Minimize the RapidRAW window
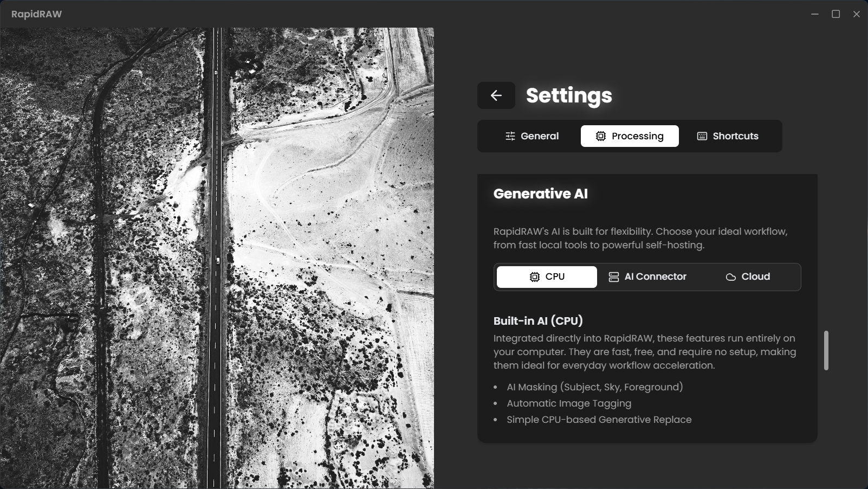The height and width of the screenshot is (489, 868). point(815,14)
